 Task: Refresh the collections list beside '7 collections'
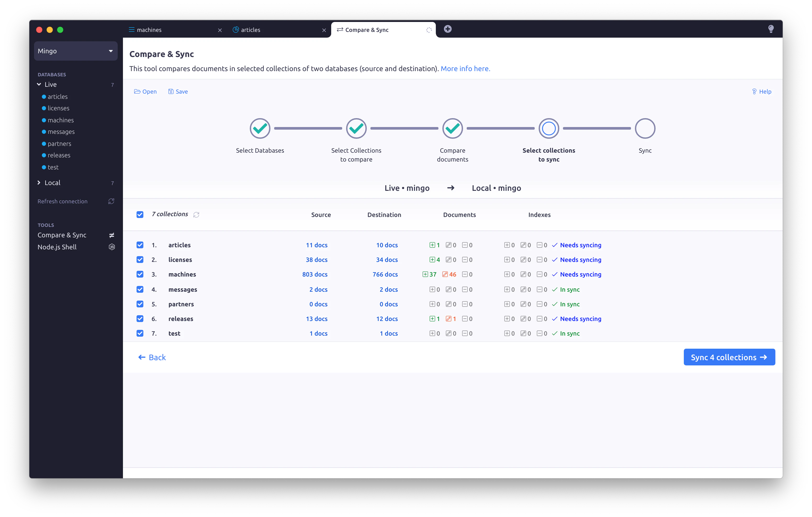click(197, 214)
